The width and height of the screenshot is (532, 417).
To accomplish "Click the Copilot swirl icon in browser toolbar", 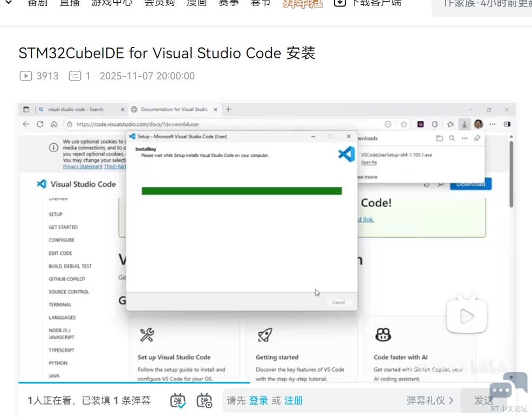I will [x=435, y=124].
